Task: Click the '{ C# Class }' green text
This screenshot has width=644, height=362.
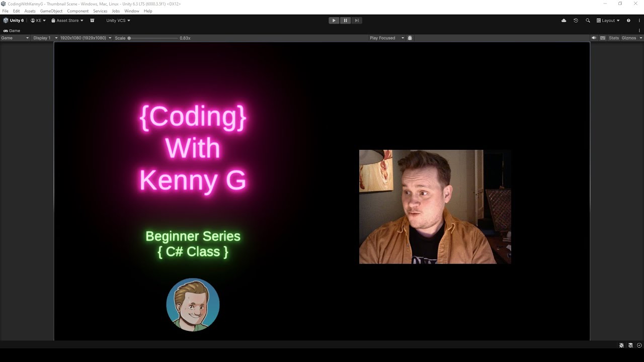Action: [193, 252]
